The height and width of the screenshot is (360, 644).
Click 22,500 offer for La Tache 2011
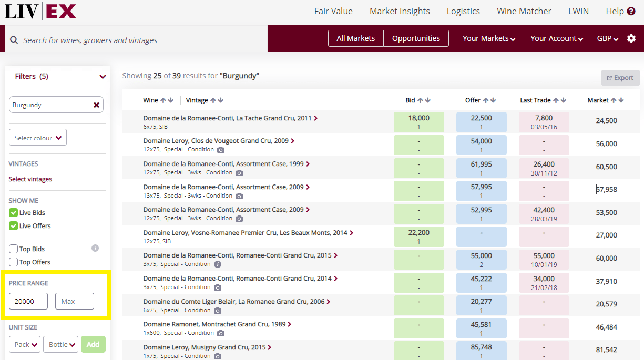point(482,122)
